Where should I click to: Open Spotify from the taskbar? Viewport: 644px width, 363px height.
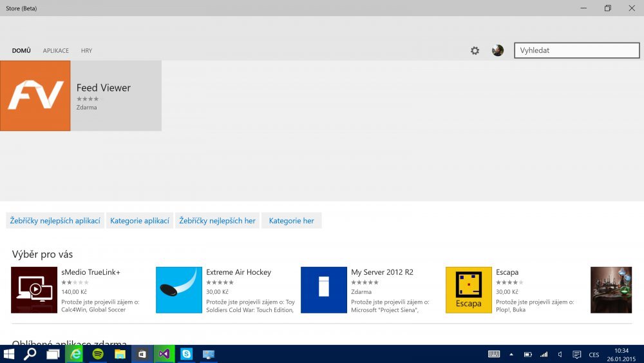(98, 354)
